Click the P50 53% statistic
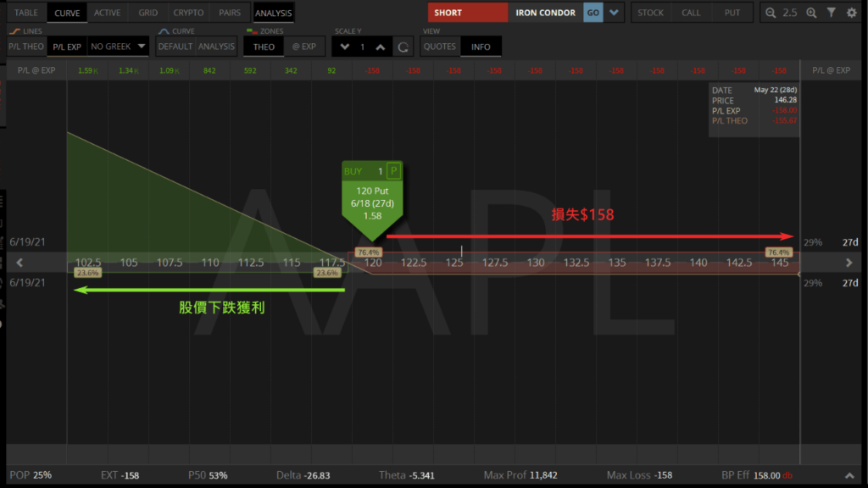868x488 pixels. click(x=208, y=474)
